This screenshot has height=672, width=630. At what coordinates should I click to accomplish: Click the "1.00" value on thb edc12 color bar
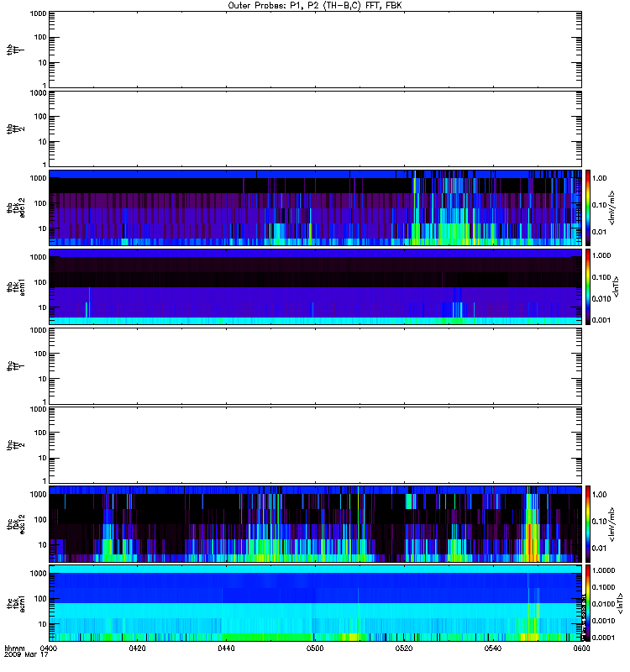[599, 178]
